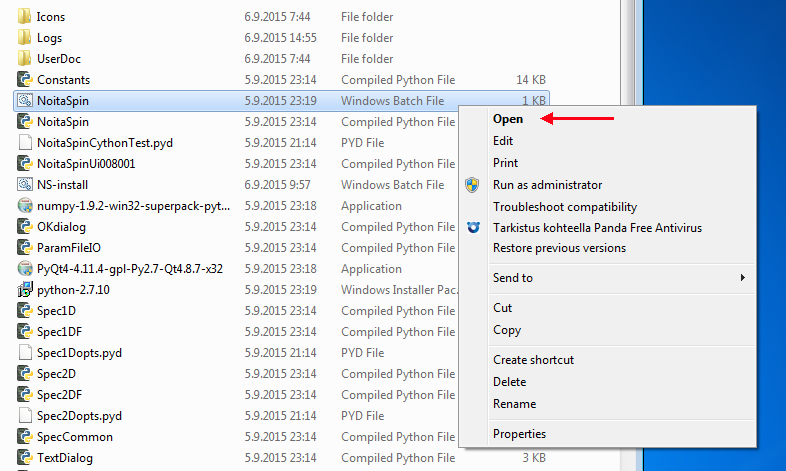Select the Spec2Dopts.pyd file name

(79, 416)
